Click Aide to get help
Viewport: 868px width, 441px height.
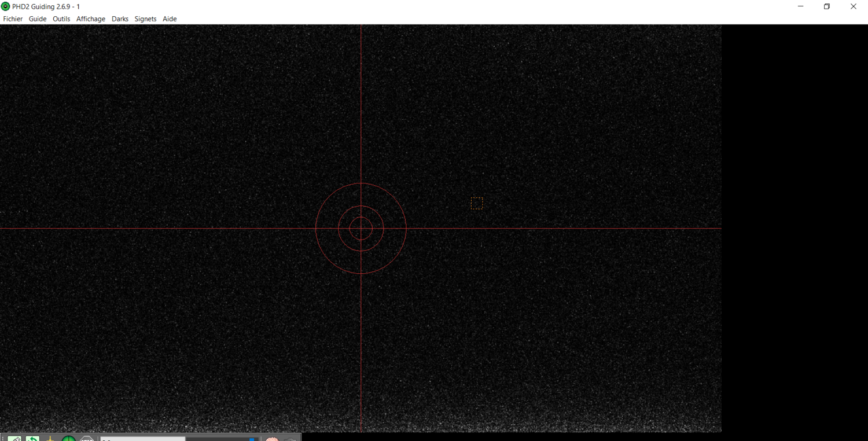(x=170, y=19)
